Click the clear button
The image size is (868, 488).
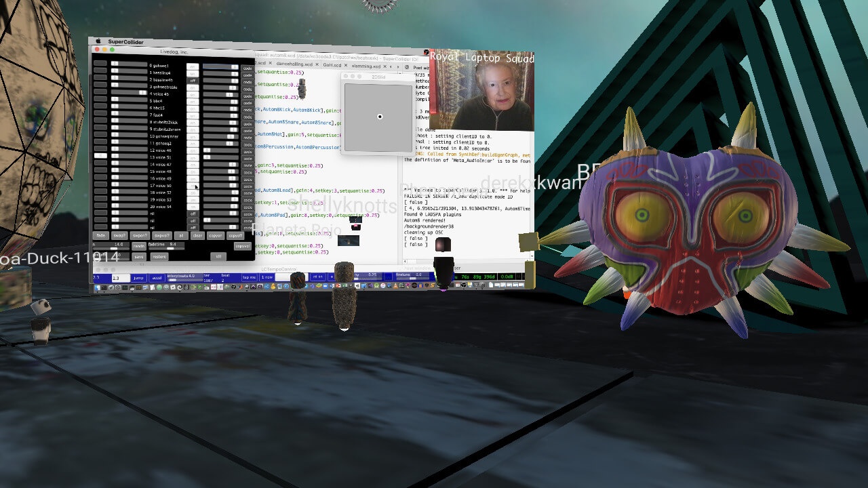197,235
